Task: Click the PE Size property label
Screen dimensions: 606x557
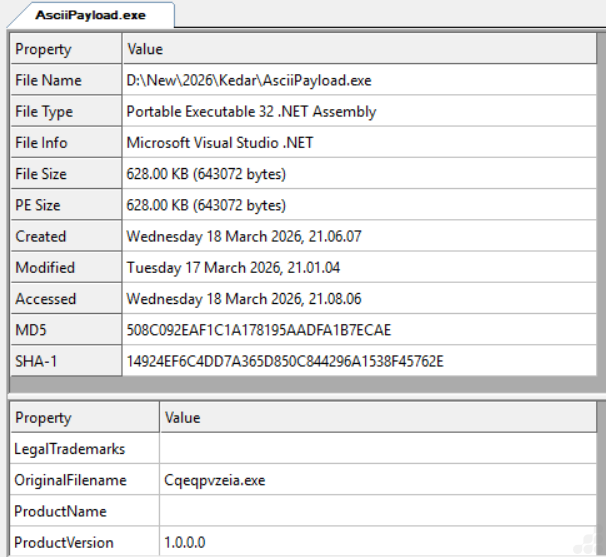Action: 38,205
